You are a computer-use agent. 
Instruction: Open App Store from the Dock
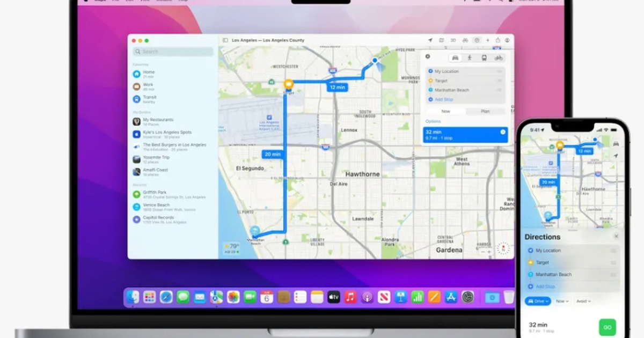point(451,297)
